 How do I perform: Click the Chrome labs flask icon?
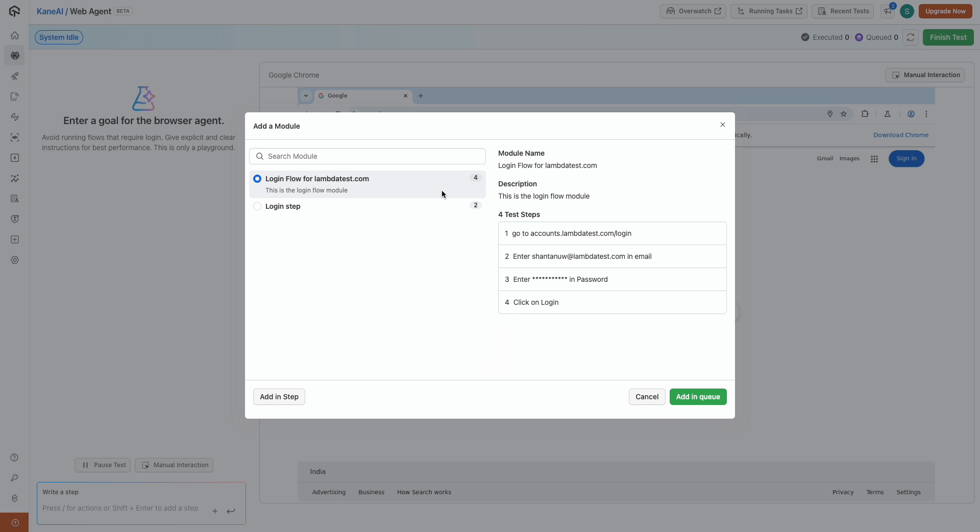(888, 114)
